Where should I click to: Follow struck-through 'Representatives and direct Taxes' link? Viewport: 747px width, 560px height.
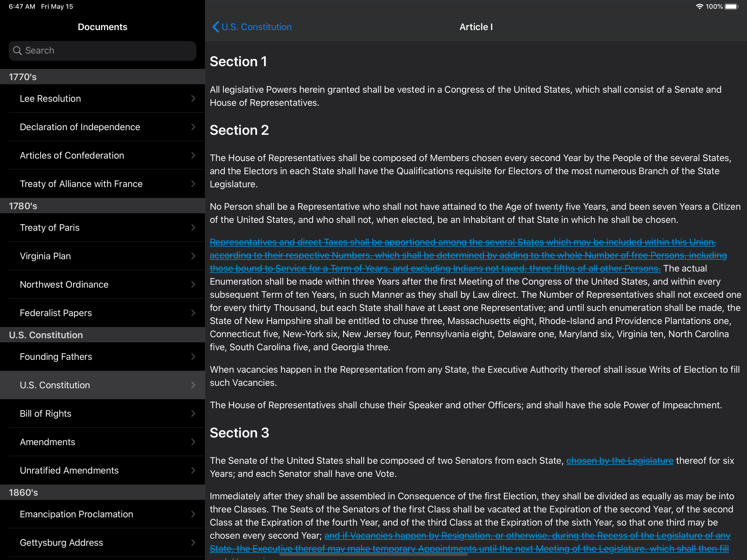point(468,255)
